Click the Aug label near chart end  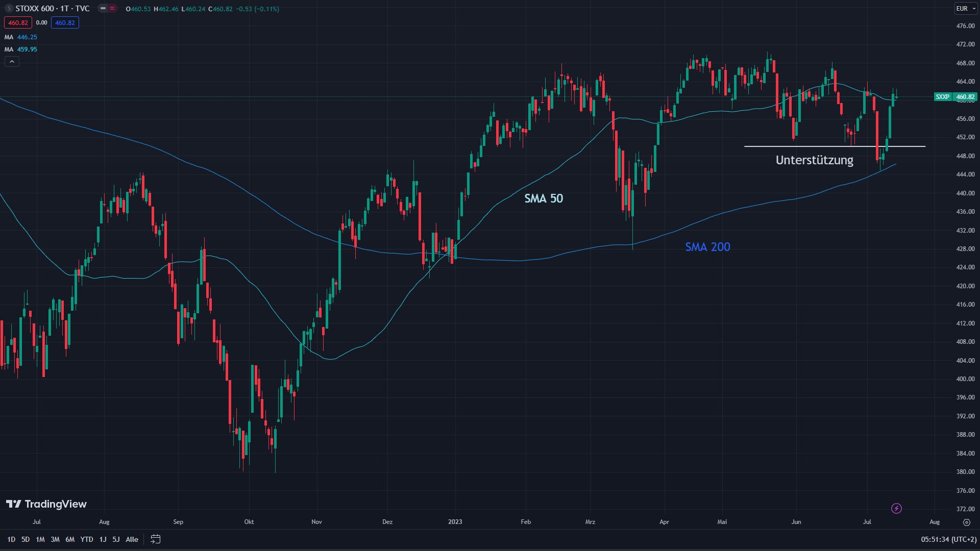pos(935,522)
